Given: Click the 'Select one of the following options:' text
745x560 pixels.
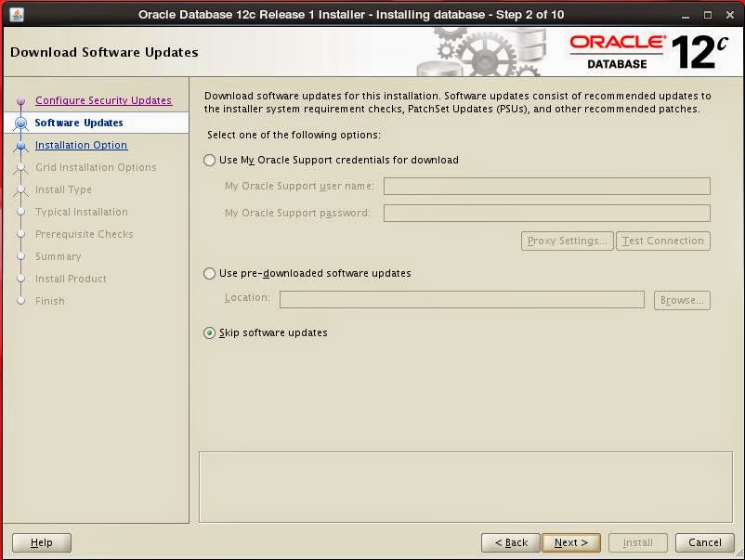Looking at the screenshot, I should pos(294,135).
